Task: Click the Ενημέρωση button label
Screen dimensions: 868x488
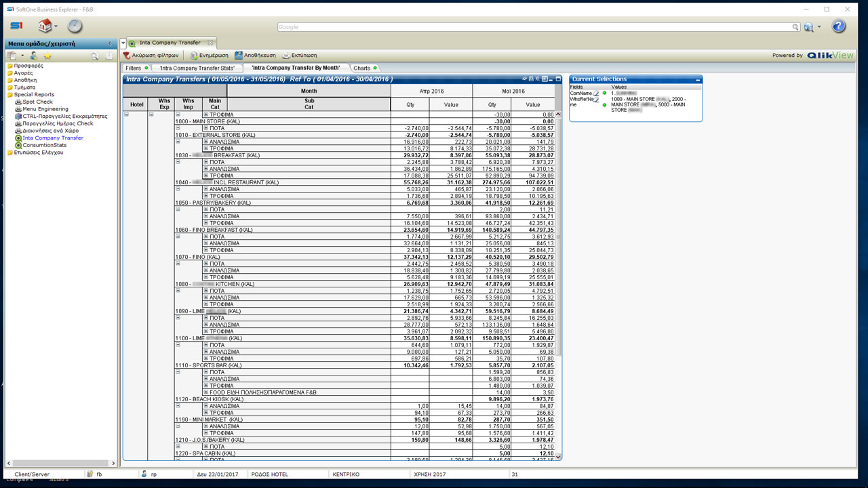Action: pos(214,56)
